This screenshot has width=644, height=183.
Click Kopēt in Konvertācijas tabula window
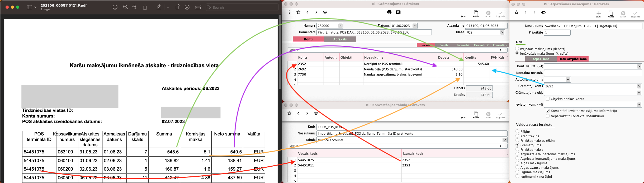click(x=476, y=115)
